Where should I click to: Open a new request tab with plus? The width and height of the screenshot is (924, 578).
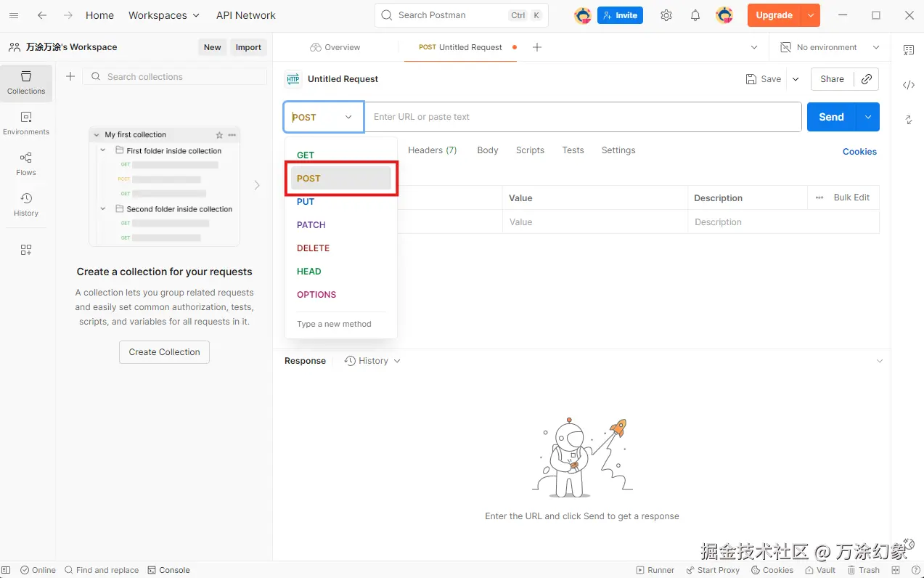pyautogui.click(x=537, y=47)
